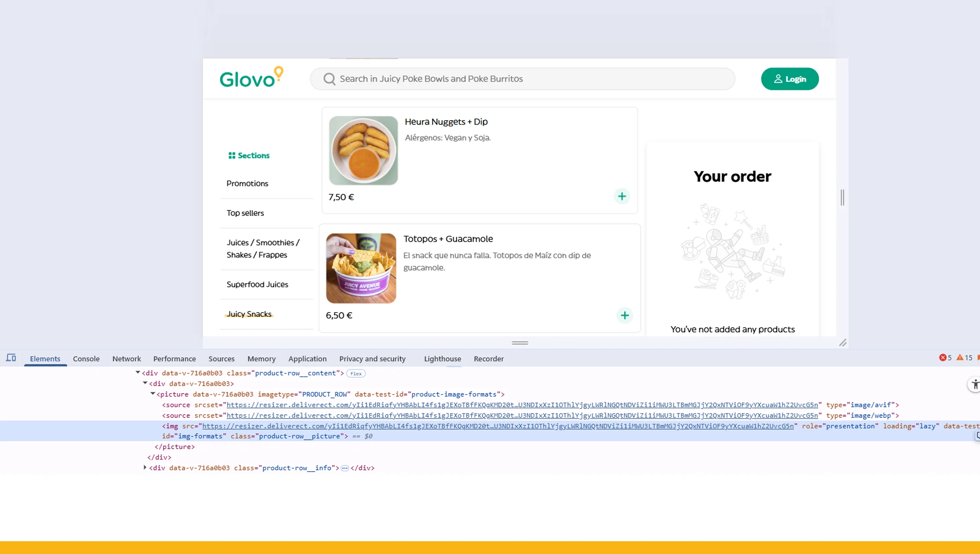Image resolution: width=980 pixels, height=554 pixels.
Task: Click the red errors count icon
Action: click(943, 358)
